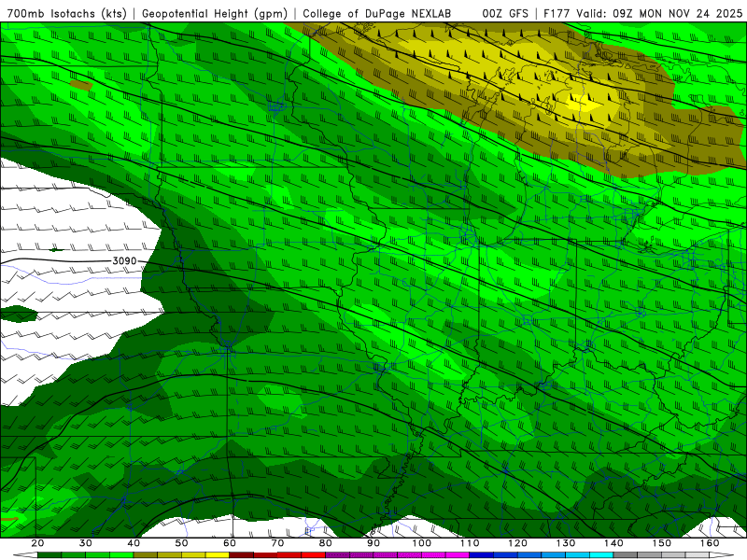Click the legend value "80"

[326, 543]
